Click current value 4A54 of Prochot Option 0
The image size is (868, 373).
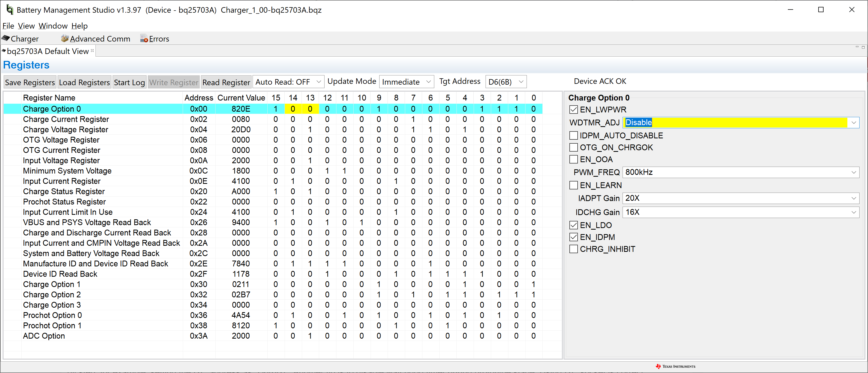(241, 315)
